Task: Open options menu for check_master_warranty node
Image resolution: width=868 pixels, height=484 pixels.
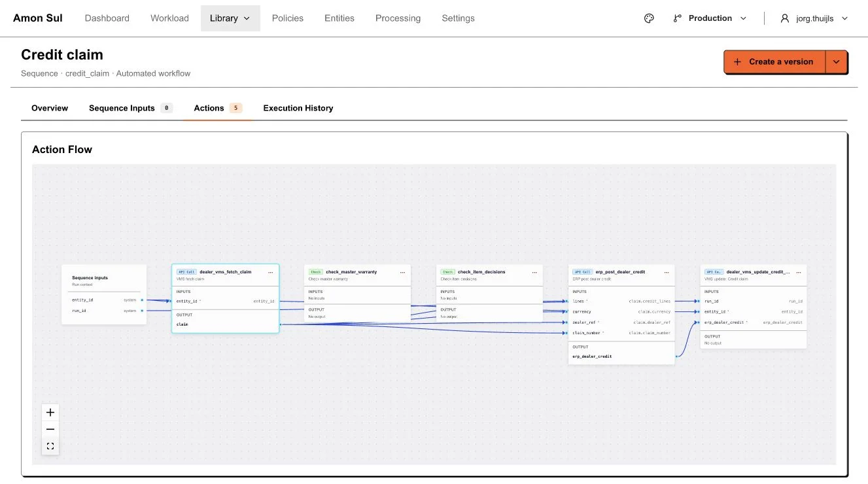Action: pyautogui.click(x=402, y=272)
